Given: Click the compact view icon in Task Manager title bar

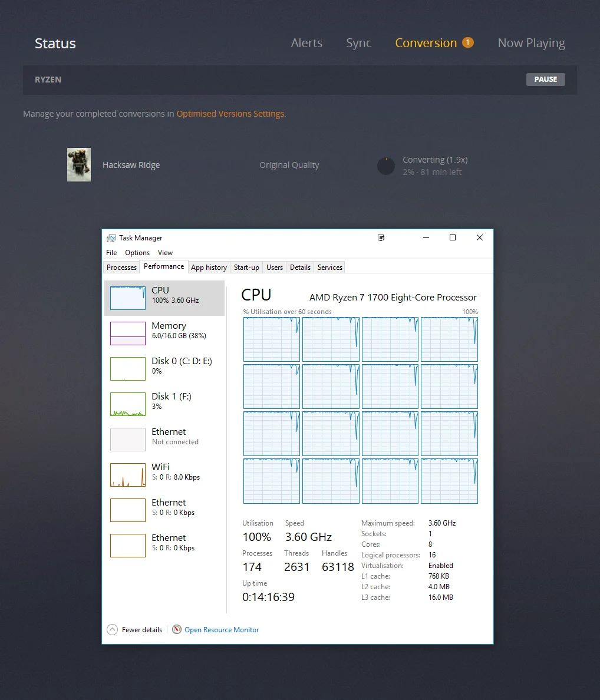Looking at the screenshot, I should click(381, 237).
